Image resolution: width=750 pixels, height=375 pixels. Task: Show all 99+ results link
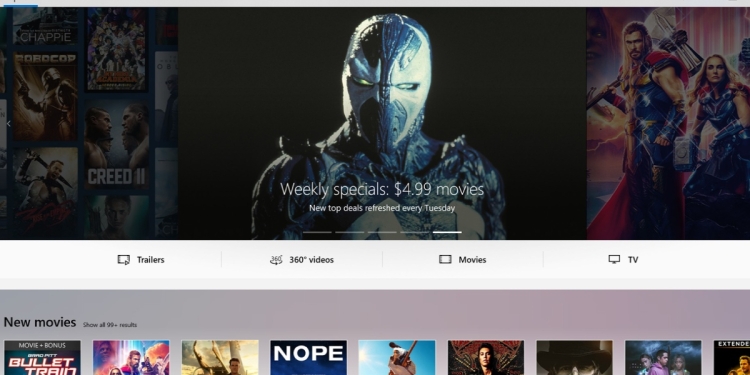110,325
